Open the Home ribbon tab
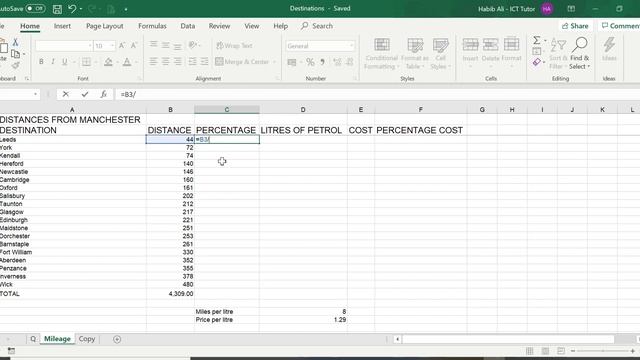 coord(30,26)
